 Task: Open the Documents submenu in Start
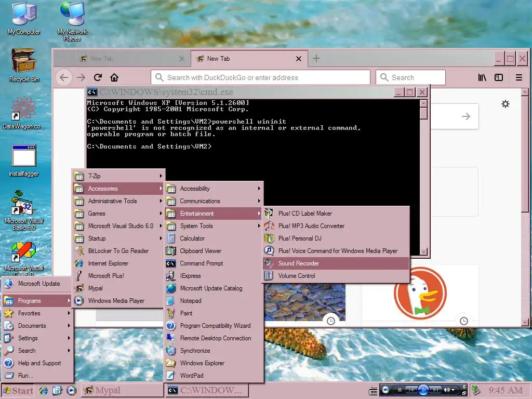37,326
